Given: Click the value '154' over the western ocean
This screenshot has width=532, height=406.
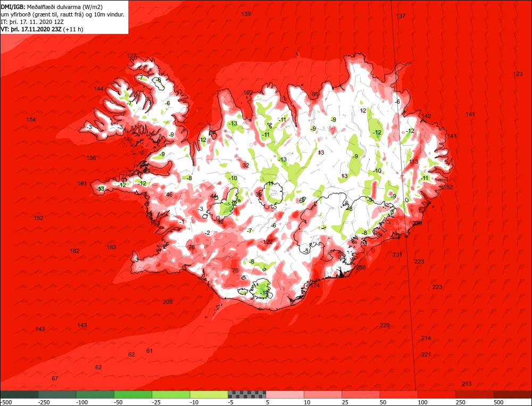Looking at the screenshot, I should coord(31,119).
